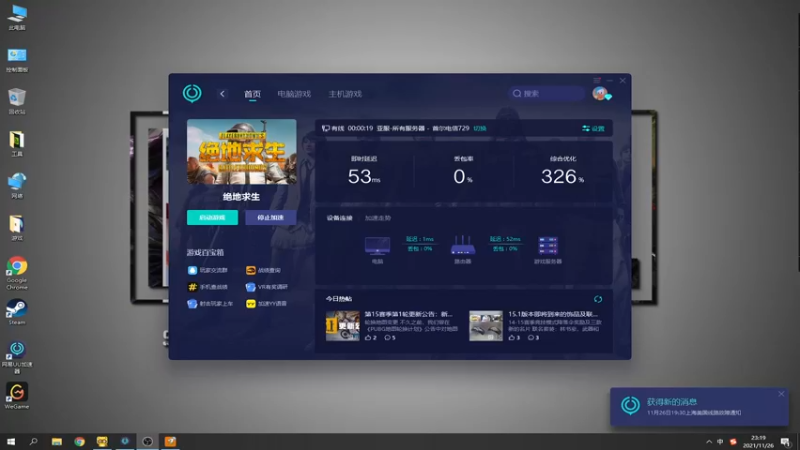Open the Recycle Bin desktop icon

point(17,101)
